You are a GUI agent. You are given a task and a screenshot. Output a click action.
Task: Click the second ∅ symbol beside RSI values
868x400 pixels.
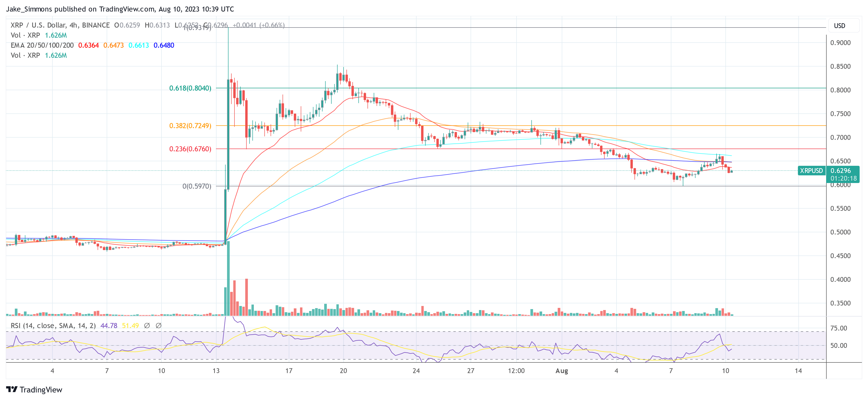click(159, 326)
